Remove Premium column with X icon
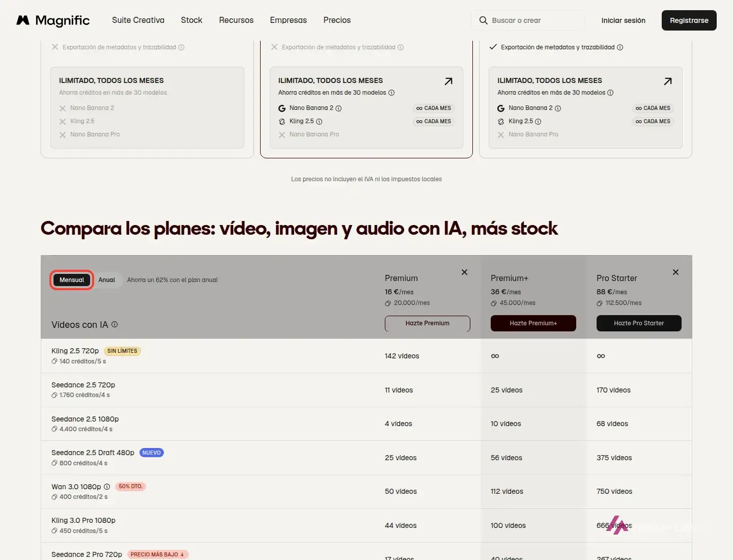The width and height of the screenshot is (733, 560). pyautogui.click(x=464, y=272)
